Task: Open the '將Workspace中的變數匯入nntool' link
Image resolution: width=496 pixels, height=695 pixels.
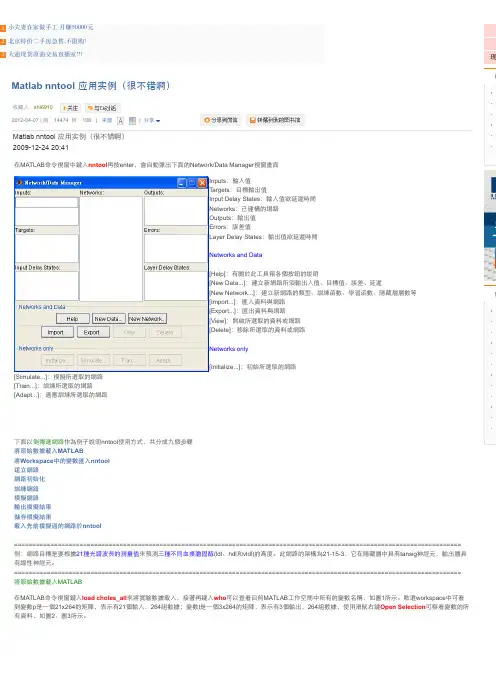Action: [x=62, y=461]
